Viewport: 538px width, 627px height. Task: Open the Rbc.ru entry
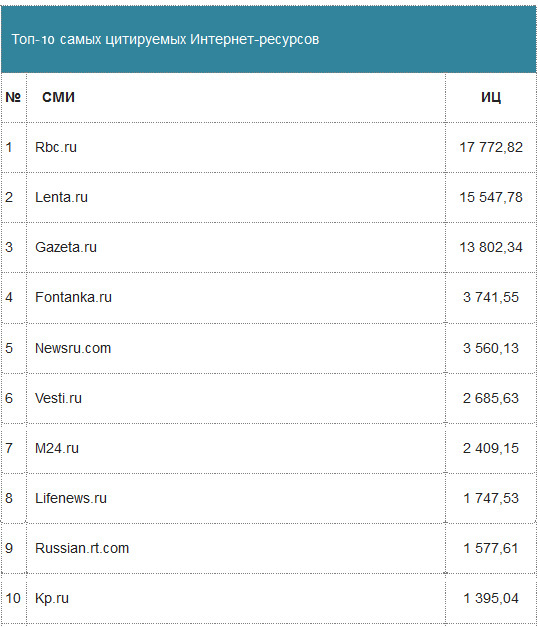[56, 147]
